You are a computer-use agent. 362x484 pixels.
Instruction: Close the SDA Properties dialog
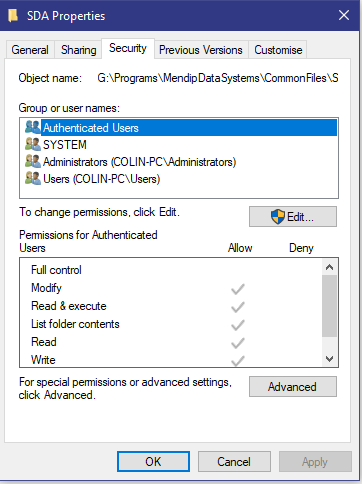(x=344, y=15)
